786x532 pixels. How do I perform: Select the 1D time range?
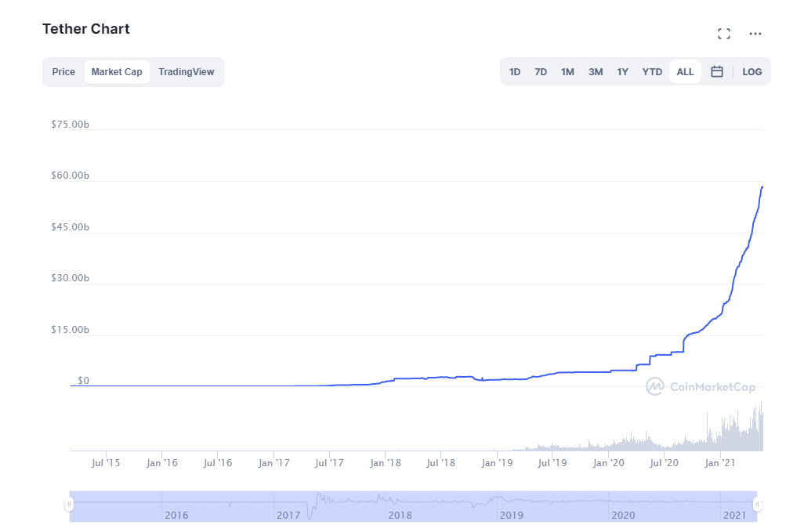[x=515, y=72]
